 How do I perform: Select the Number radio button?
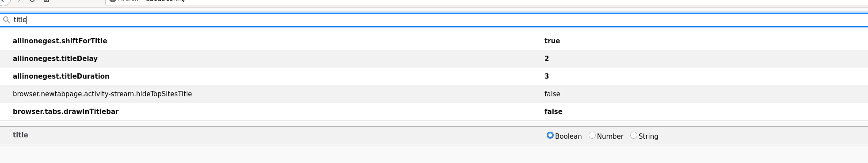tap(592, 135)
